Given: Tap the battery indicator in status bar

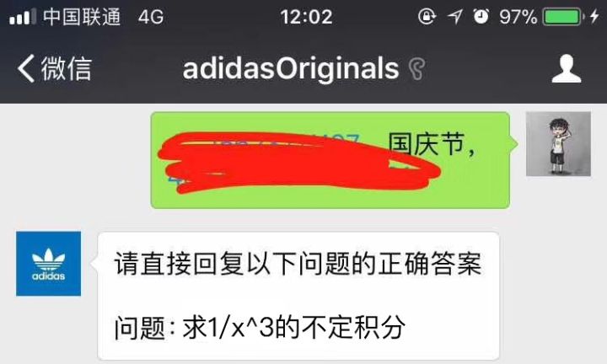Looking at the screenshot, I should pos(563,18).
